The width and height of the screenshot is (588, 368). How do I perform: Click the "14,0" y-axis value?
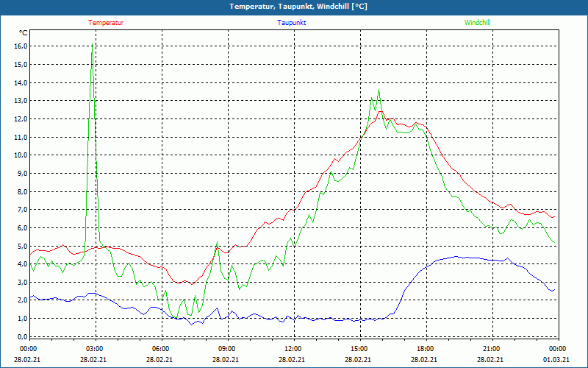pyautogui.click(x=21, y=82)
